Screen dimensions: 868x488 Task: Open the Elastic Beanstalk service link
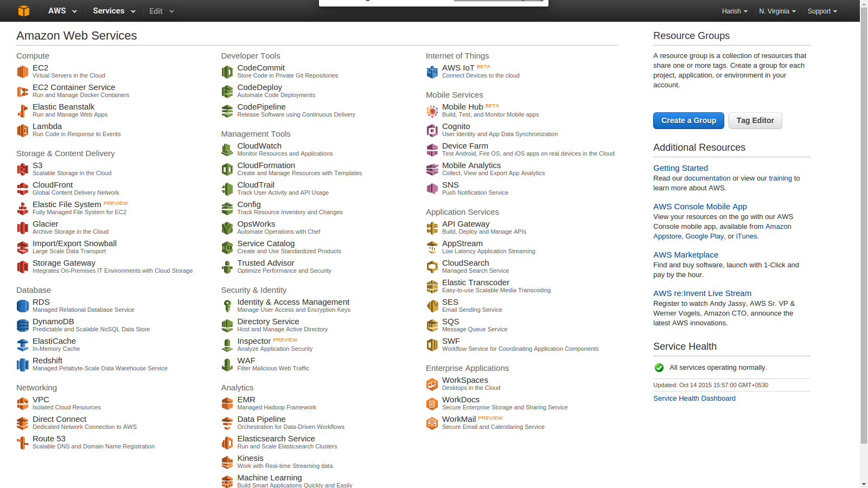[x=63, y=107]
